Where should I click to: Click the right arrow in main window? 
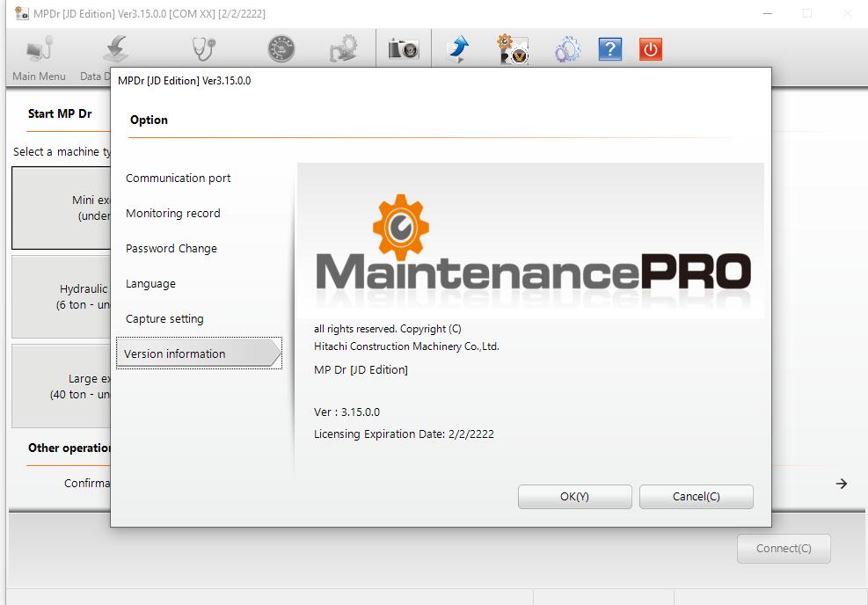coord(842,484)
